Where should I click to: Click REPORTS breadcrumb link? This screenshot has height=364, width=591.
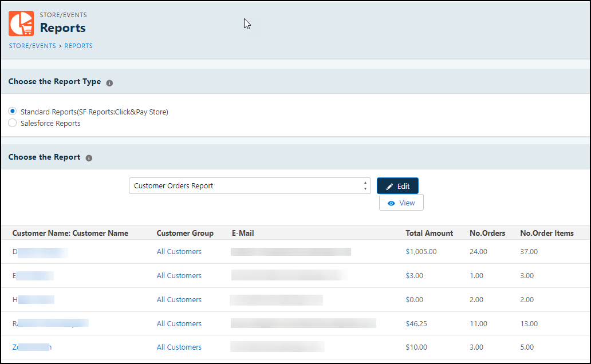tap(78, 46)
